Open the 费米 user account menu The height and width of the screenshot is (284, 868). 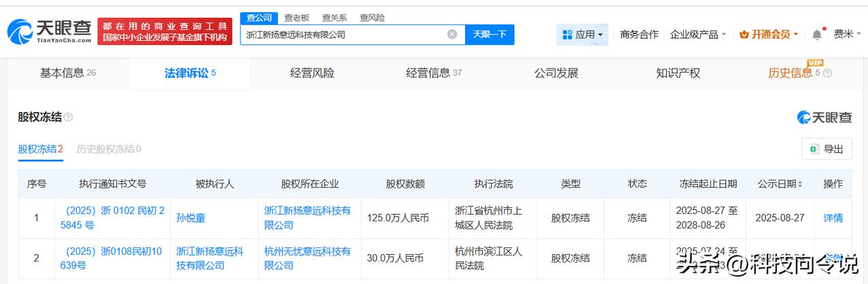847,34
